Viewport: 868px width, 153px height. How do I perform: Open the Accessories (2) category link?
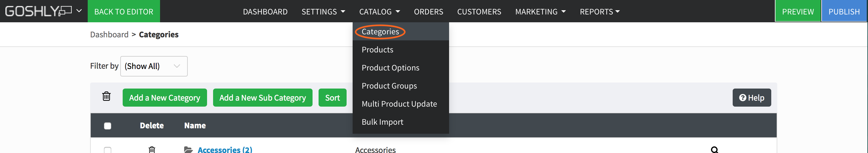coord(225,150)
